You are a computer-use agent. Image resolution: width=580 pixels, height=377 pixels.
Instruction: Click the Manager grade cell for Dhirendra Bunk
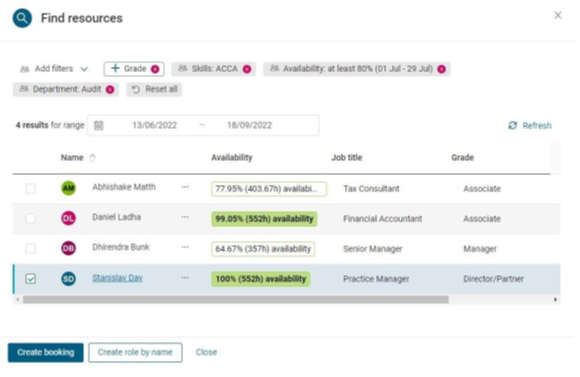click(x=480, y=249)
